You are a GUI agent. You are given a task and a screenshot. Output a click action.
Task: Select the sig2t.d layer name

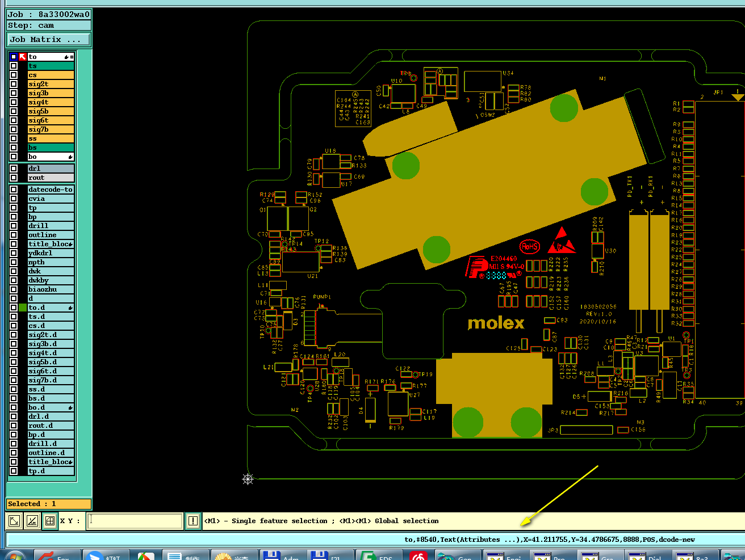pyautogui.click(x=51, y=335)
